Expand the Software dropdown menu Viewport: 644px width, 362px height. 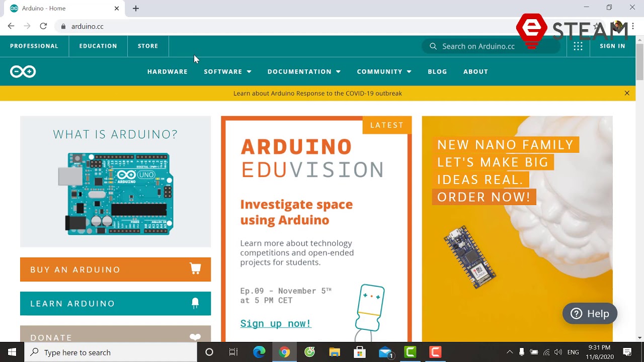tap(227, 72)
